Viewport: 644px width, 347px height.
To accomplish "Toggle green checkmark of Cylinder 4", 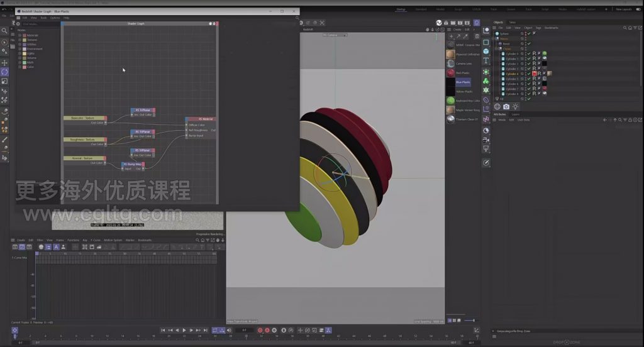I will tap(529, 74).
